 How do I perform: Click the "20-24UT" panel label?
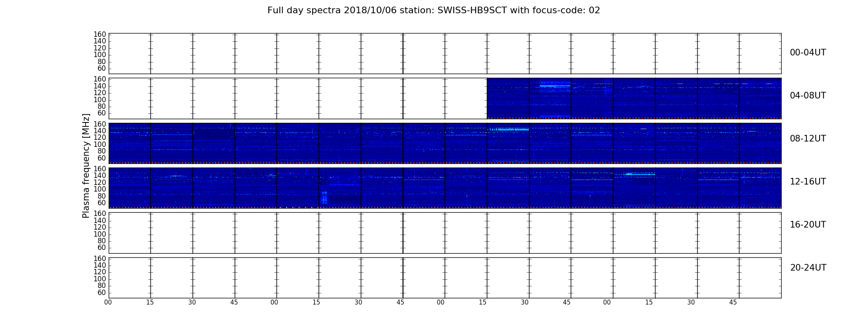[x=808, y=268]
